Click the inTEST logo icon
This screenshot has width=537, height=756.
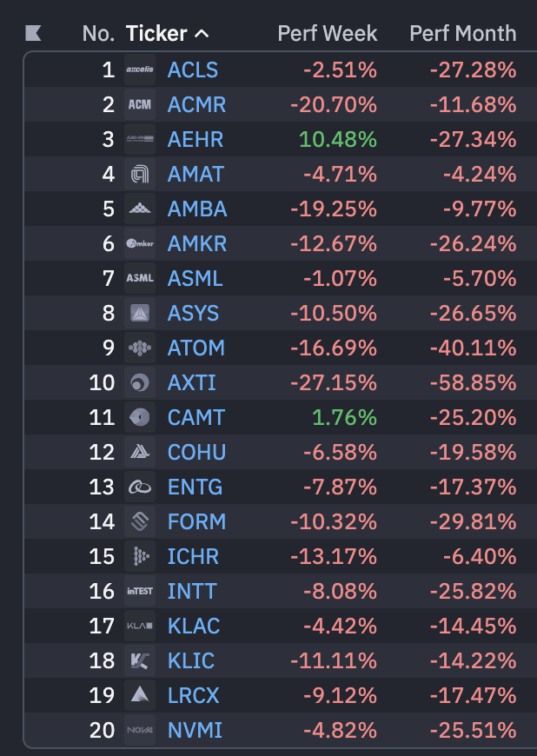140,591
